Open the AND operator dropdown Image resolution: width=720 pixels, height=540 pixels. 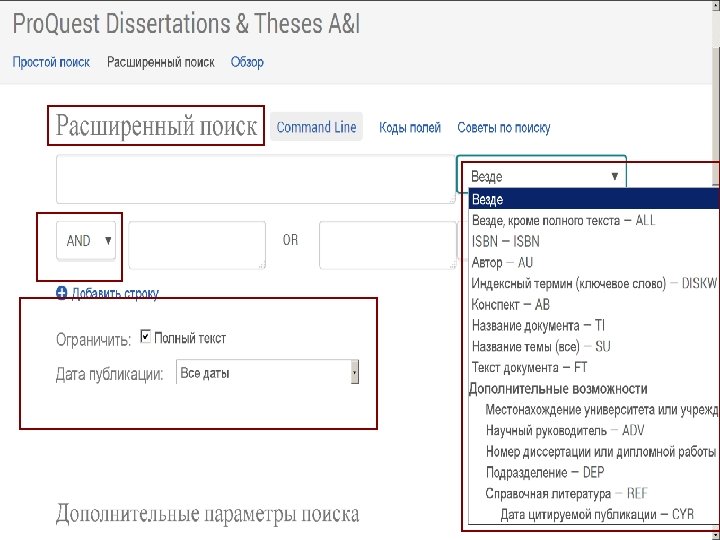(86, 241)
